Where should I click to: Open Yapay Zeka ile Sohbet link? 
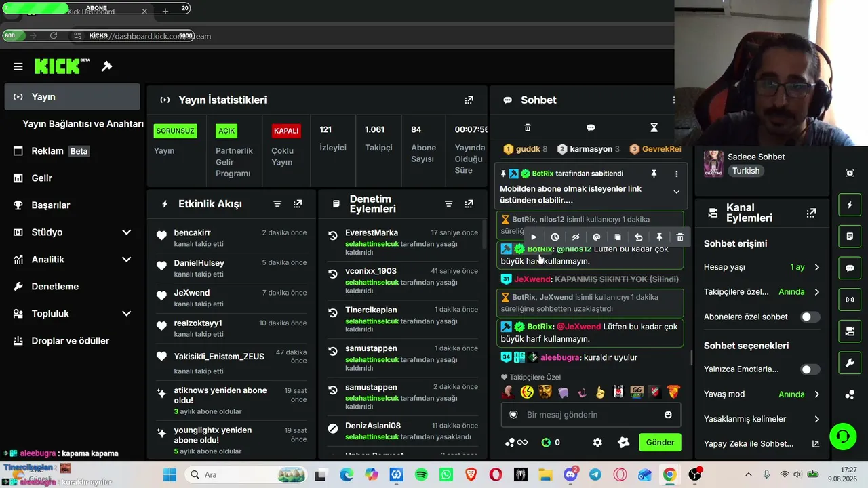coord(762,444)
